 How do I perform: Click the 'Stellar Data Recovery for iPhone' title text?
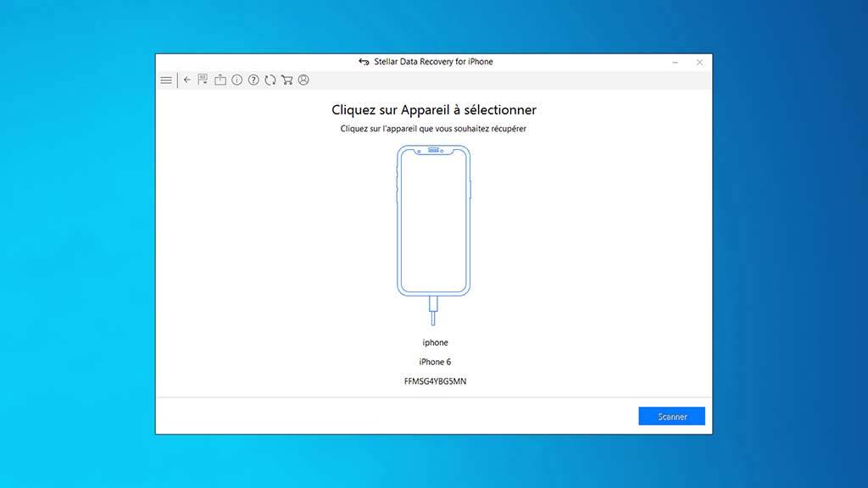[433, 62]
